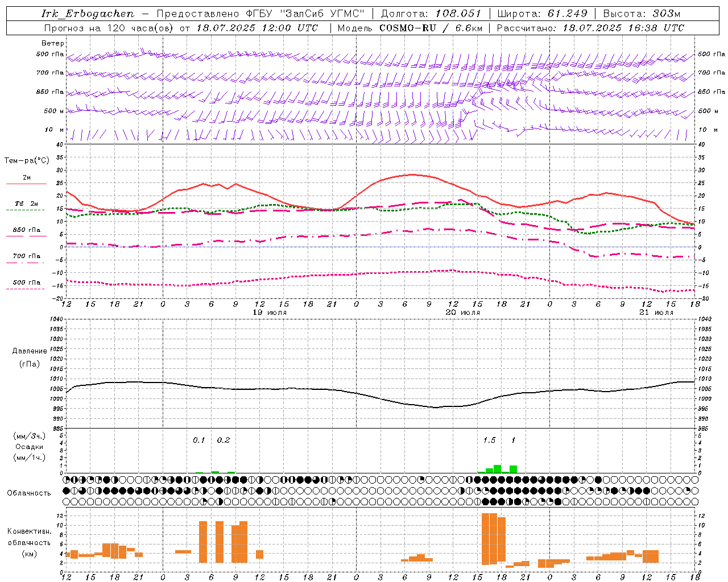The width and height of the screenshot is (728, 582).
Task: Click the calculation time 18.07.2025 16:38 UTC
Action: (624, 28)
